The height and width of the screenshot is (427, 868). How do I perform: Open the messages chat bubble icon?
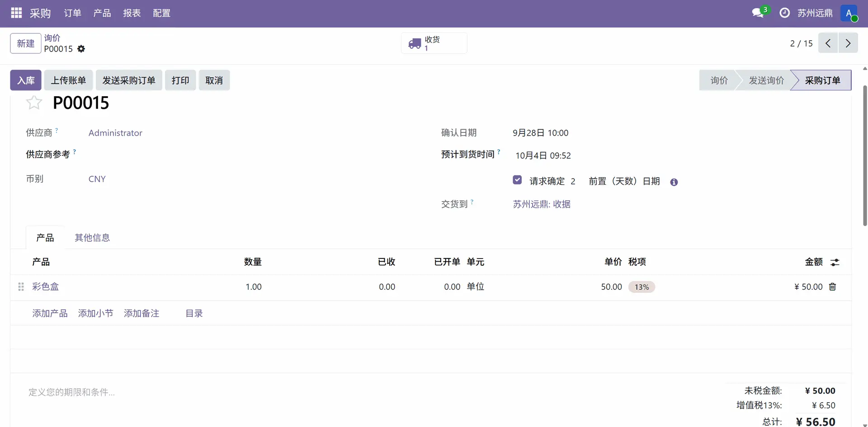758,13
